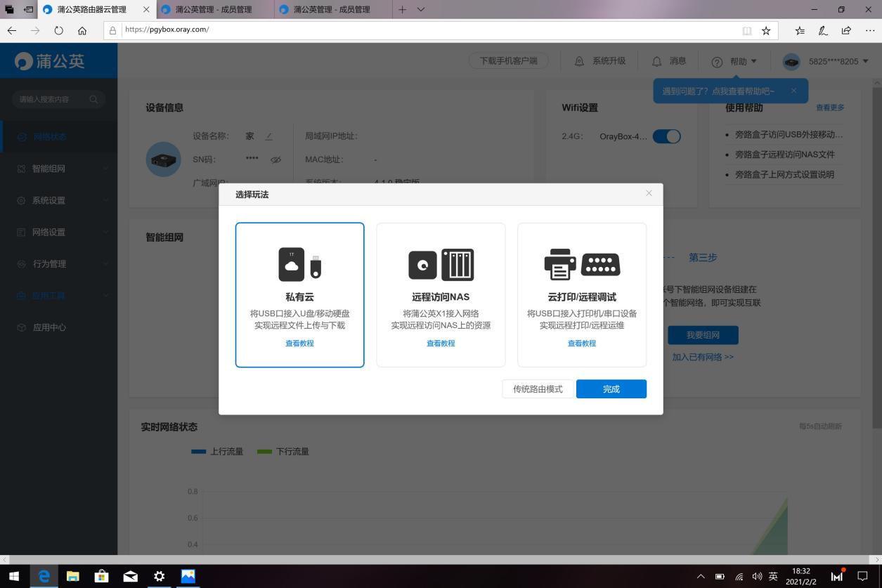Open the Windows Start menu

[14, 576]
